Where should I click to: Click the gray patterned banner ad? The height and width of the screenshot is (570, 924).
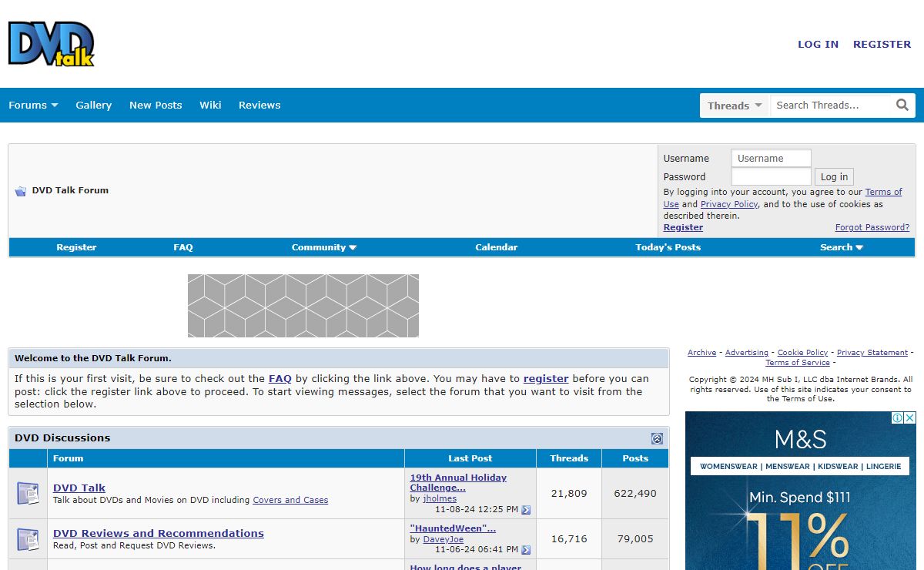coord(303,306)
